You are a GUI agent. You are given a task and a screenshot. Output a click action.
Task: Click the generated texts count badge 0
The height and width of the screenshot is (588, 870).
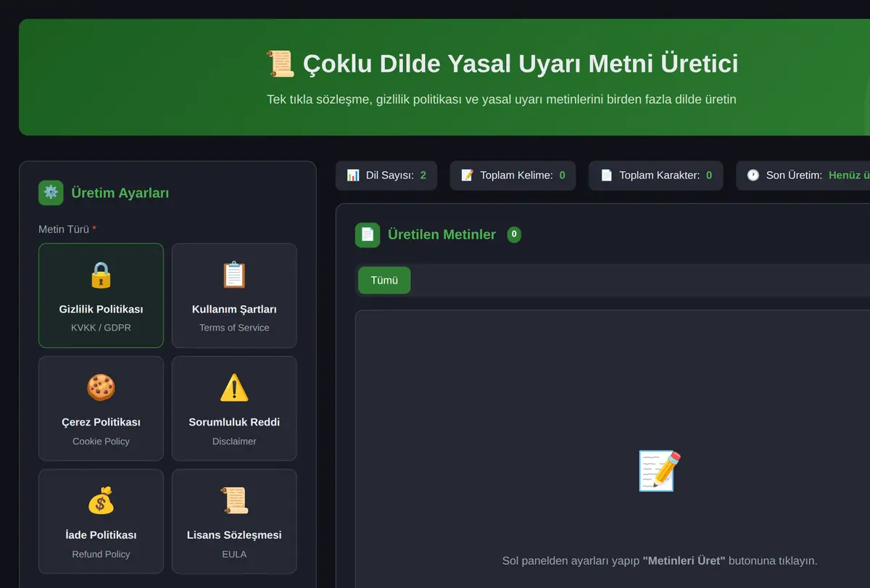(514, 234)
